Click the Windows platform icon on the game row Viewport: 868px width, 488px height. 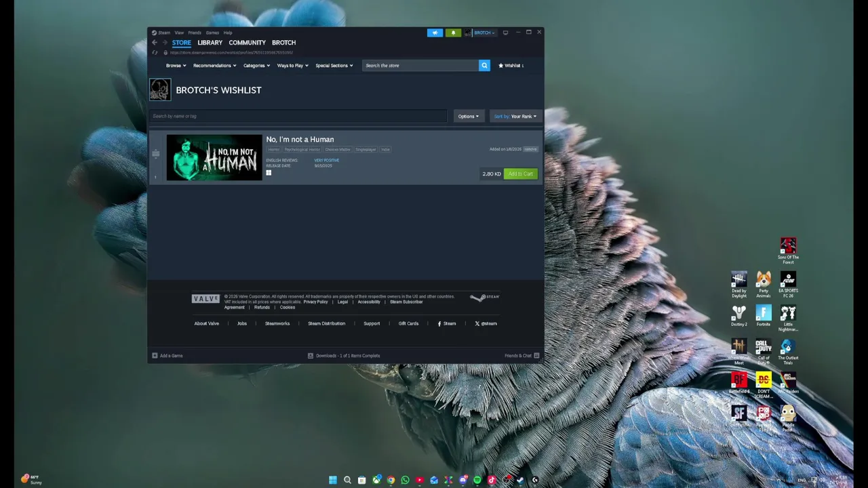coord(269,174)
